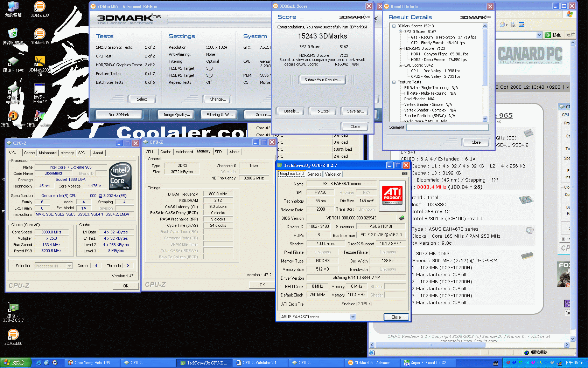
Task: Open the browser address bar dropdown arrow
Action: (539, 35)
